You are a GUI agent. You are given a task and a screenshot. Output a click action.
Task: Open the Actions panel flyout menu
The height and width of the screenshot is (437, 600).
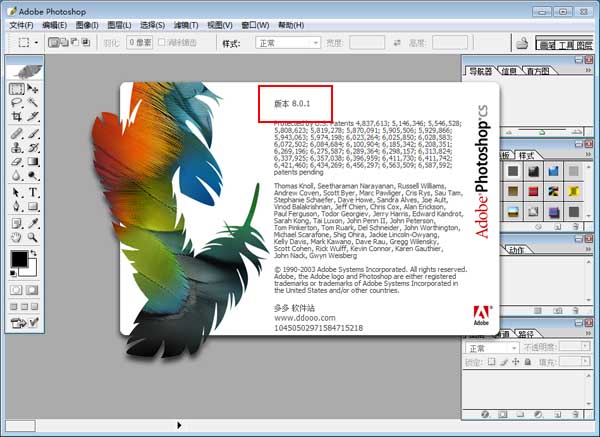click(x=589, y=249)
